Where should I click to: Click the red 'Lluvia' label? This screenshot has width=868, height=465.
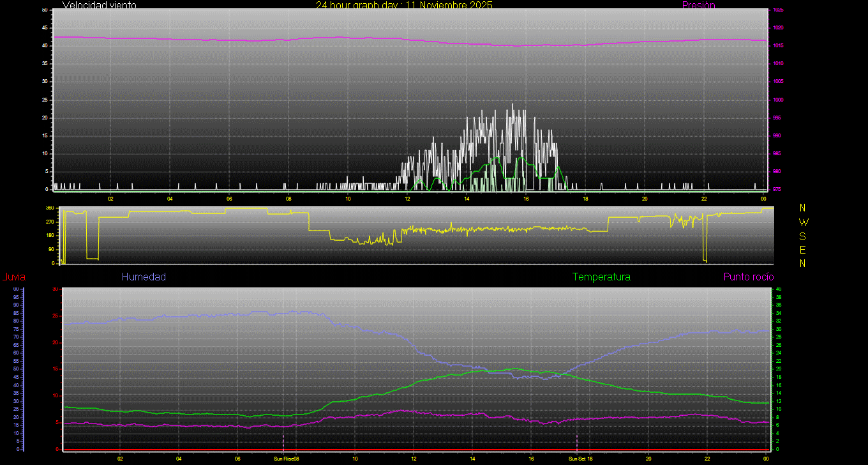coord(13,277)
